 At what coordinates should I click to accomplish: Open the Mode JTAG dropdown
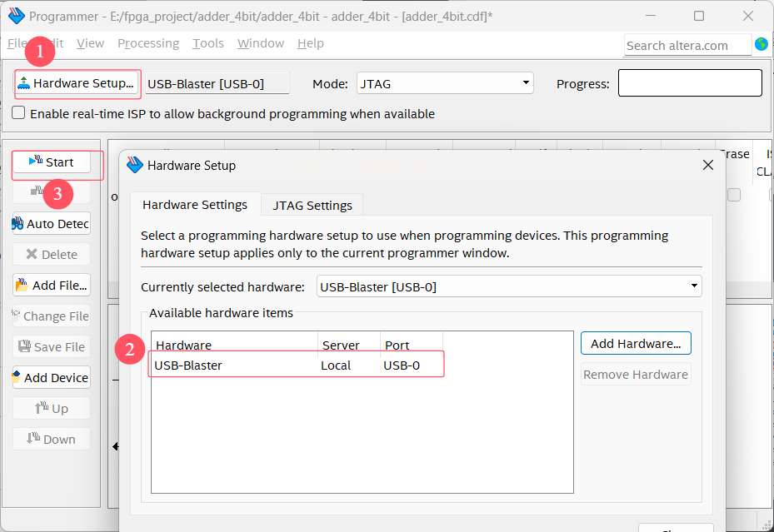click(445, 83)
